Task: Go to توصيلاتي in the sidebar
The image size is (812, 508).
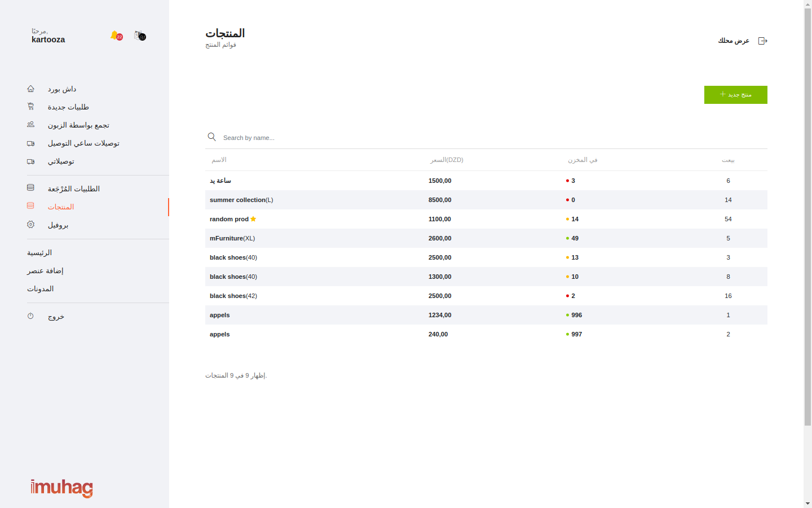Action: [61, 161]
